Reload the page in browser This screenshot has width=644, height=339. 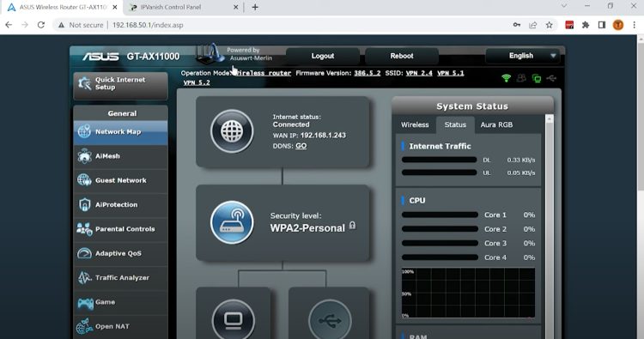40,25
